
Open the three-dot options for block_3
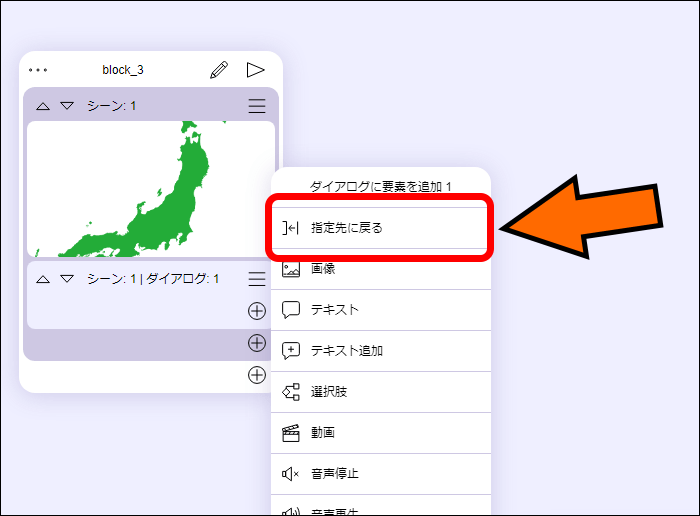pyautogui.click(x=38, y=71)
